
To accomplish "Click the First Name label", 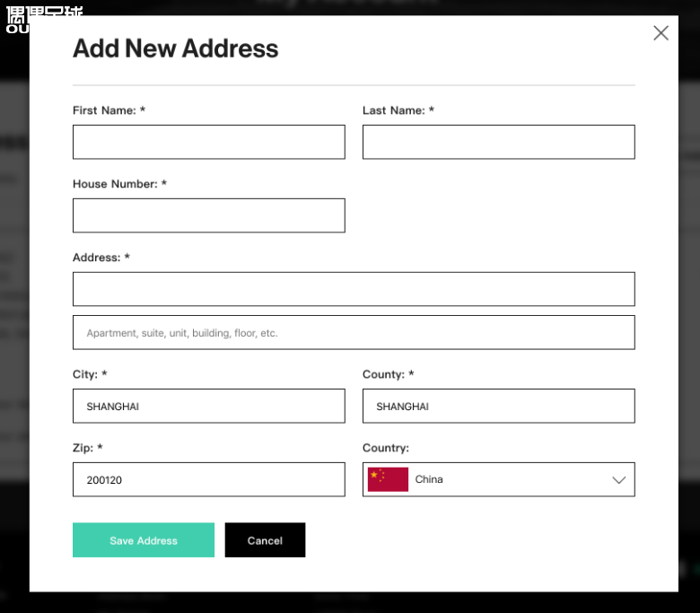I will 108,110.
